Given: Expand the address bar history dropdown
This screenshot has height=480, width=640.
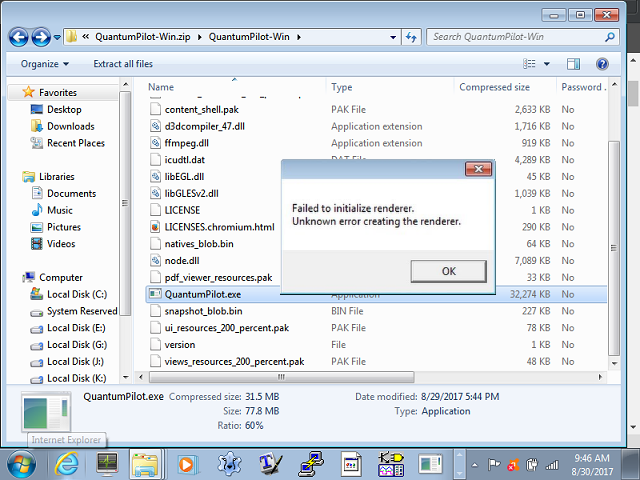Looking at the screenshot, I should (393, 37).
